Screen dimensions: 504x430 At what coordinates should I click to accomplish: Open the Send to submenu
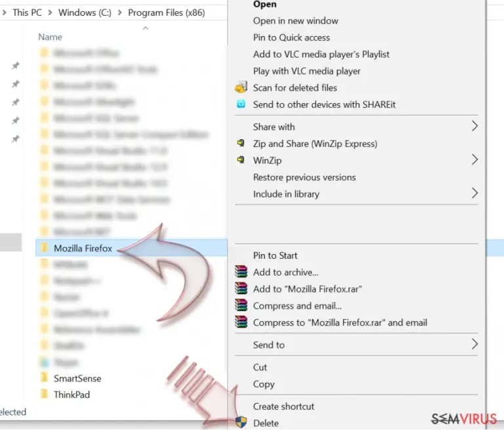(x=268, y=345)
